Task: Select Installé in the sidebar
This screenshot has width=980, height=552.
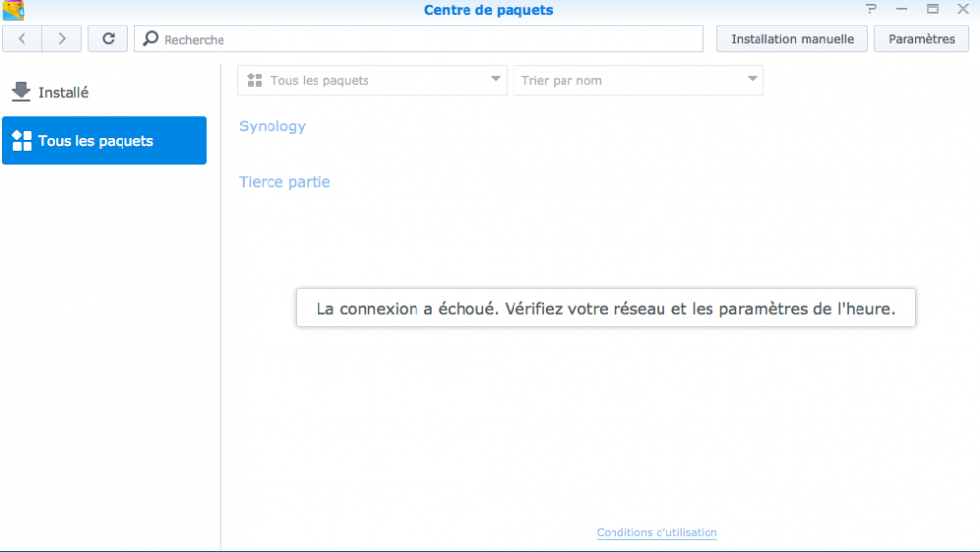Action: pos(105,92)
